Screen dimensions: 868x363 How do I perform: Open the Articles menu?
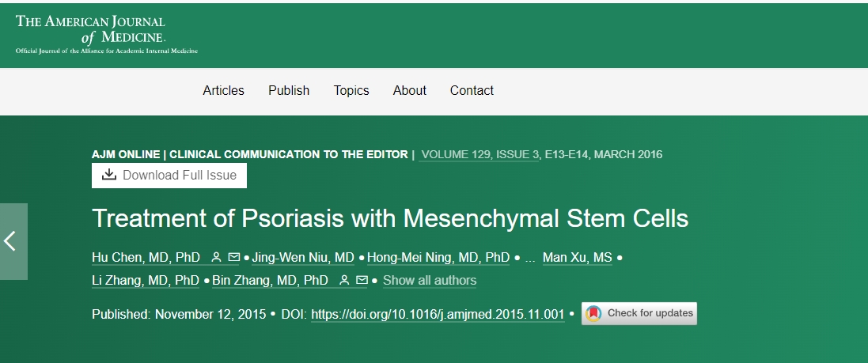[223, 90]
